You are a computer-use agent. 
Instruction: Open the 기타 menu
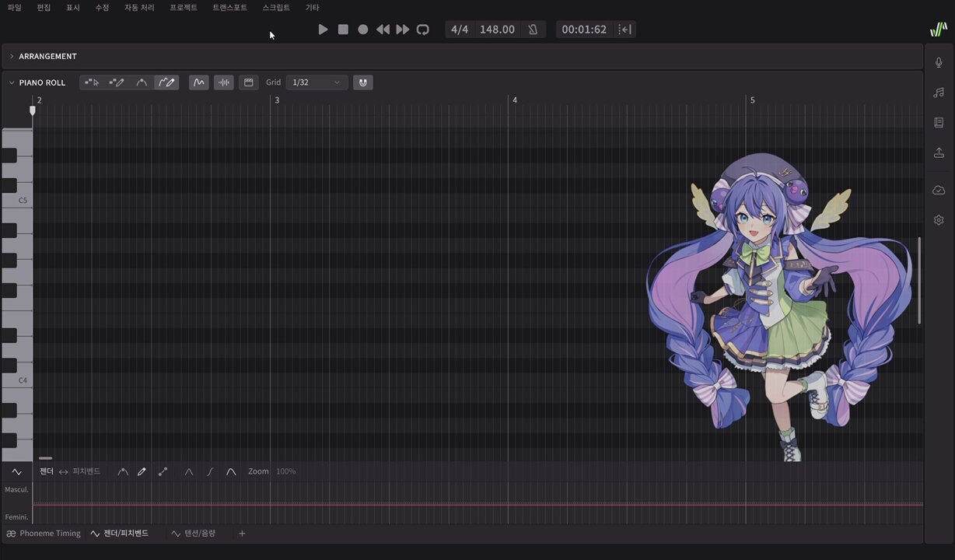312,7
